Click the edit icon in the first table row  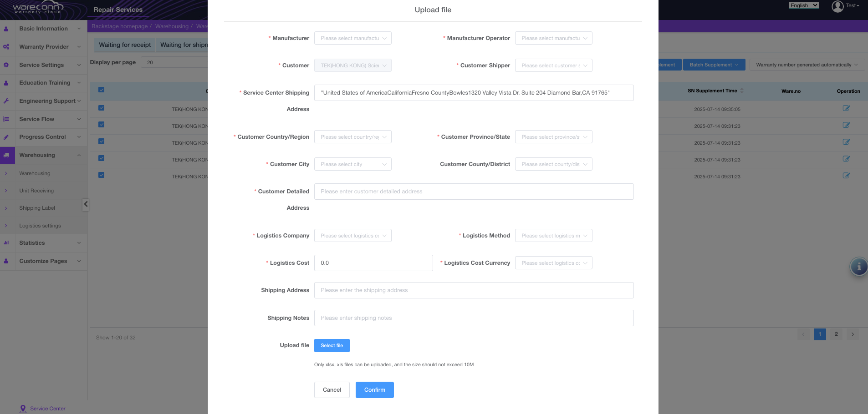pos(846,108)
